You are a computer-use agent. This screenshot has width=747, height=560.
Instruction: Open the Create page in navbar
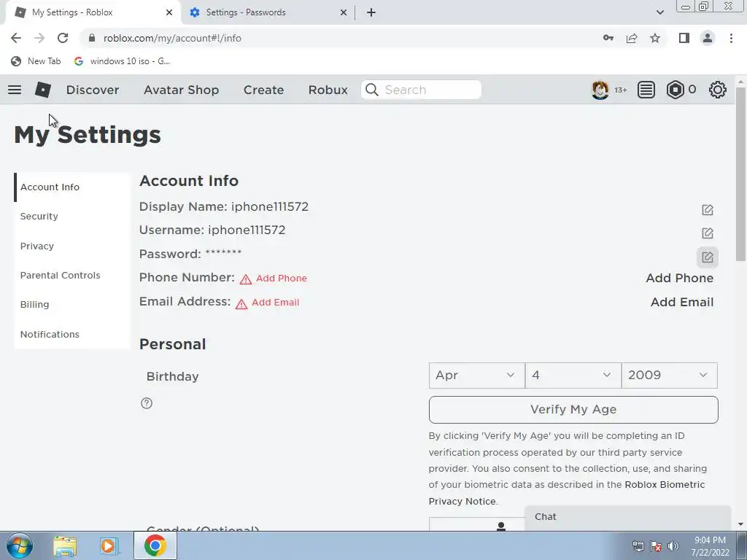pyautogui.click(x=263, y=90)
